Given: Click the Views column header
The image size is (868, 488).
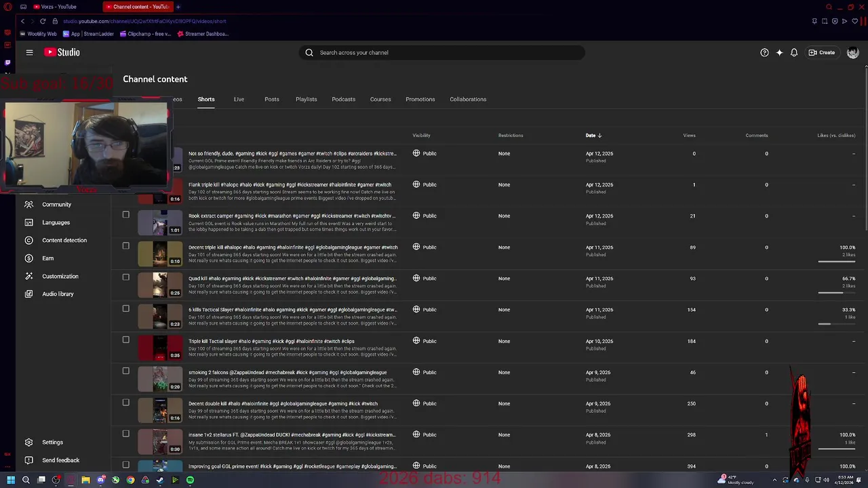Looking at the screenshot, I should click(x=689, y=136).
